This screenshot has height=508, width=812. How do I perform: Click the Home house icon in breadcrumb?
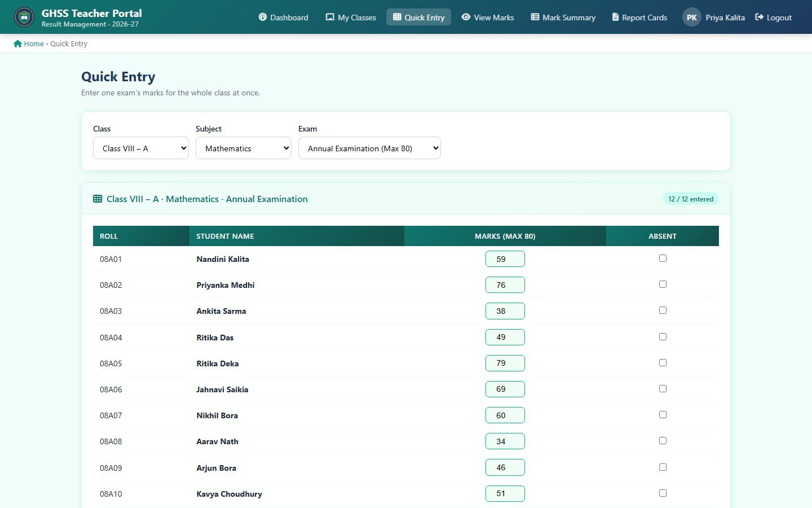click(17, 43)
